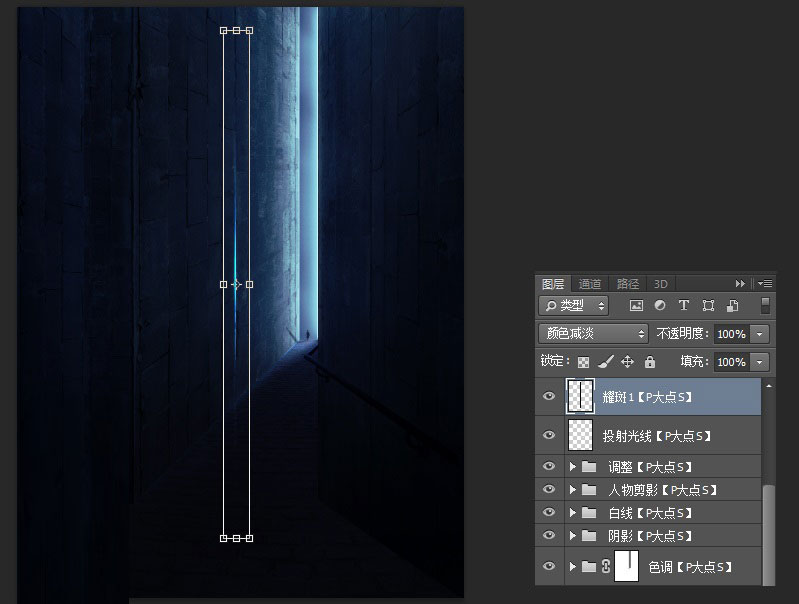This screenshot has height=604, width=799.
Task: Click the top-left transform handle
Action: (223, 31)
